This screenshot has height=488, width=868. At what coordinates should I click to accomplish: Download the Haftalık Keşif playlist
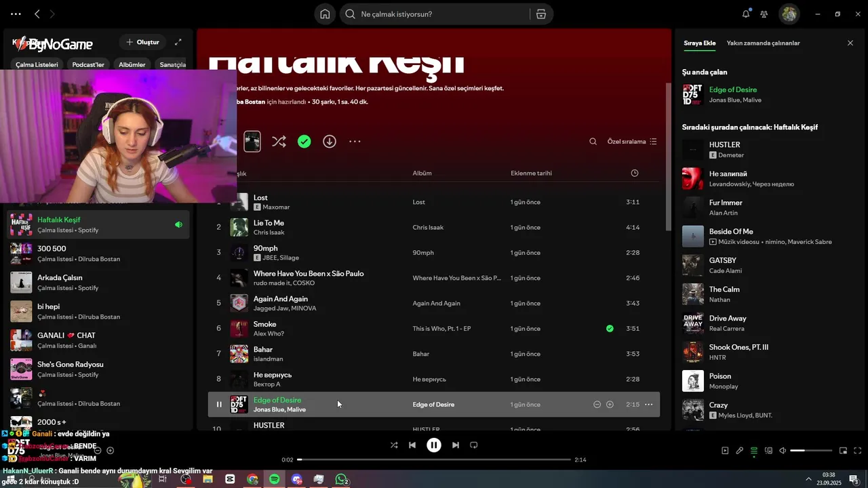(330, 142)
